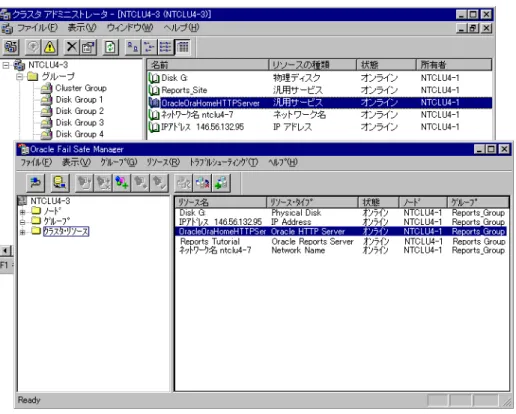This screenshot has width=516, height=414.
Task: Click the book icon beside Disk G:
Action: pos(154,78)
